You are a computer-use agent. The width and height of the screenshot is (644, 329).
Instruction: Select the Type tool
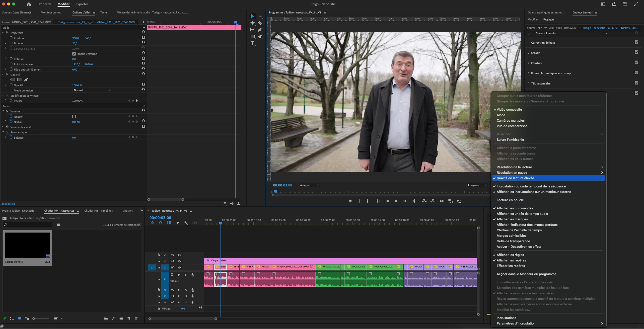[x=253, y=43]
